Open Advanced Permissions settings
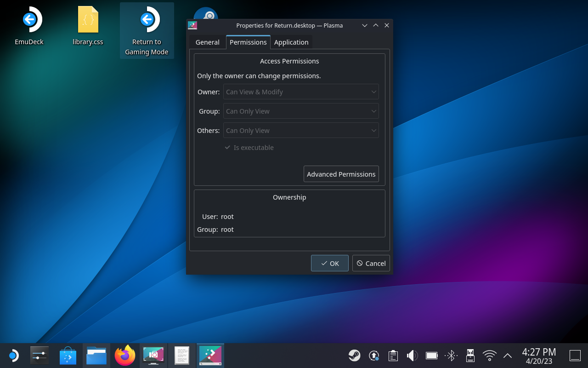Screen dimensions: 588x368 point(341,174)
